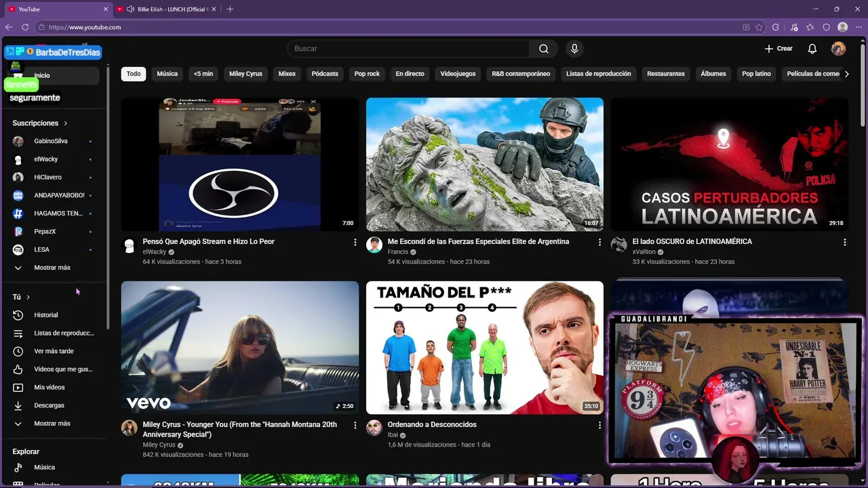Bookmark page with star icon in address bar
868x488 pixels.
coord(759,27)
